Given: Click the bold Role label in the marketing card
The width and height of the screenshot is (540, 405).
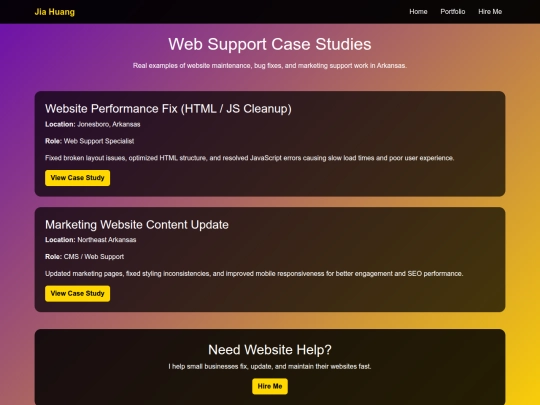Looking at the screenshot, I should (53, 257).
